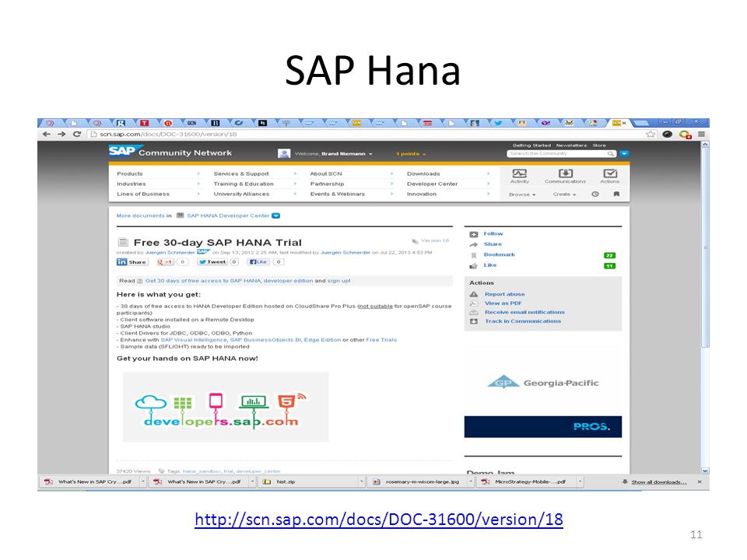Click Like in the right sidebar
747x560 pixels.
click(489, 265)
